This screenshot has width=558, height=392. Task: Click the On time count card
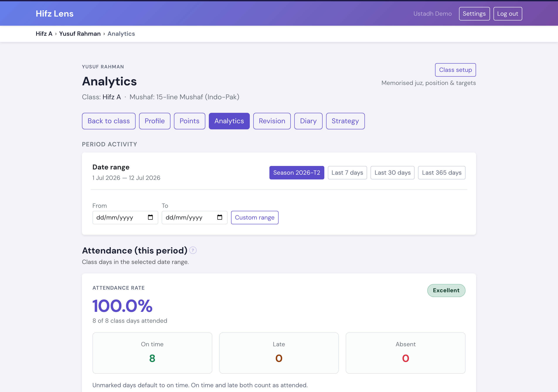pos(152,353)
